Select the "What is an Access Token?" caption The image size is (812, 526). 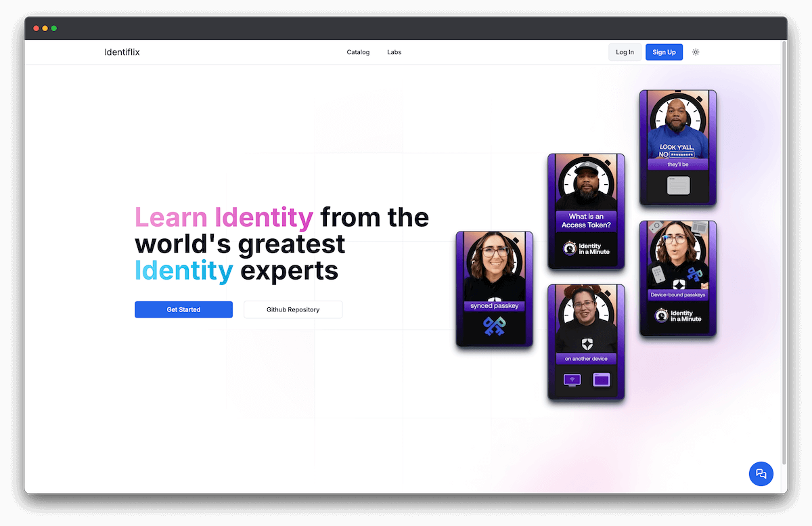click(586, 221)
